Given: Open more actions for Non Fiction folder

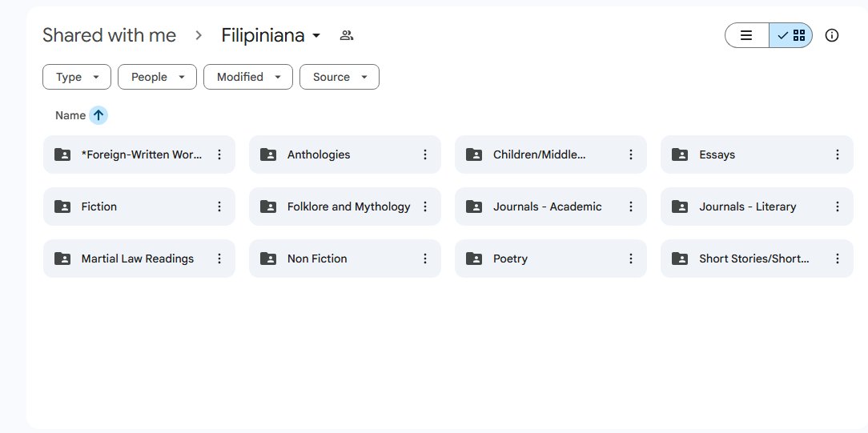Looking at the screenshot, I should (x=425, y=259).
